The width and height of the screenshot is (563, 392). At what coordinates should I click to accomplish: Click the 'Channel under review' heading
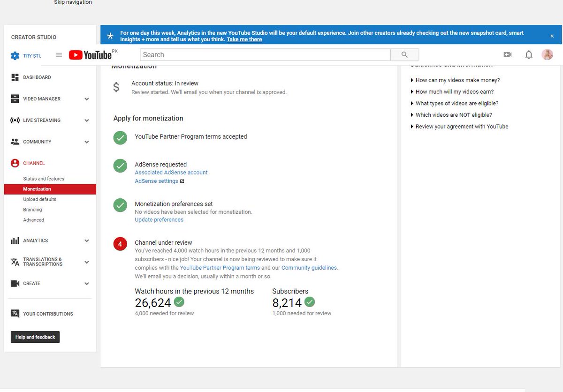163,242
